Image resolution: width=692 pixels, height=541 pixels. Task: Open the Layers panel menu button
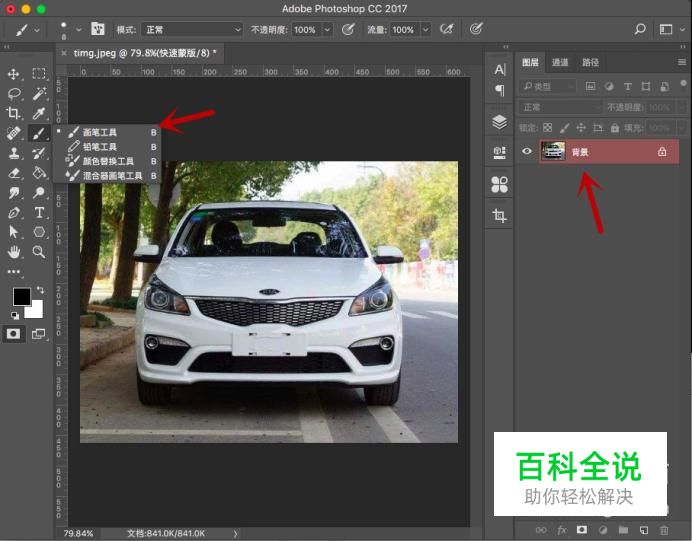pyautogui.click(x=681, y=62)
